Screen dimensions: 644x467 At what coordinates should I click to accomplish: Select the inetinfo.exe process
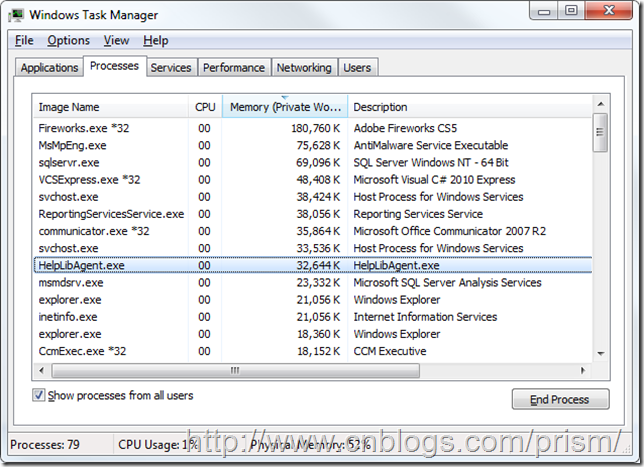point(313,317)
